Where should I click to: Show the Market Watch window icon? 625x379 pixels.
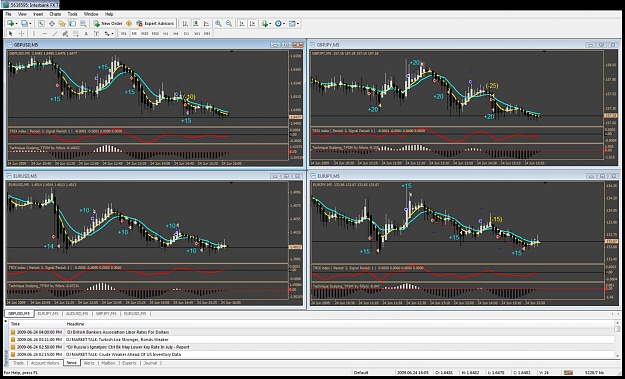click(x=41, y=24)
